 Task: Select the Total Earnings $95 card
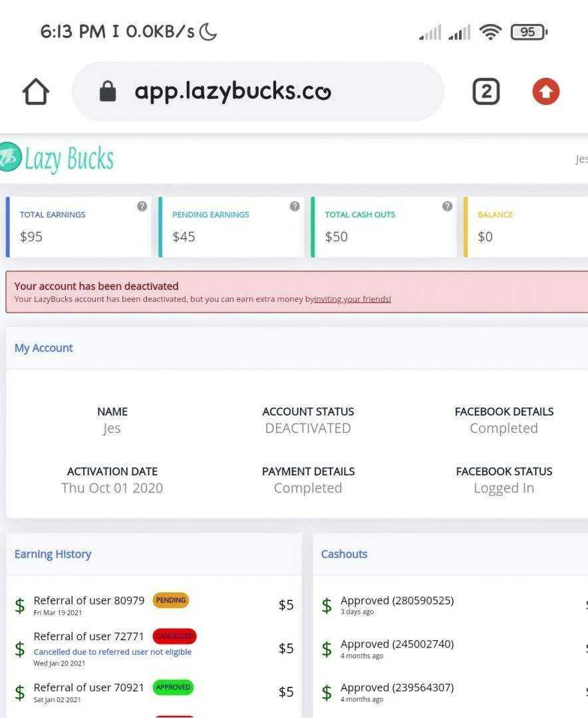click(78, 227)
